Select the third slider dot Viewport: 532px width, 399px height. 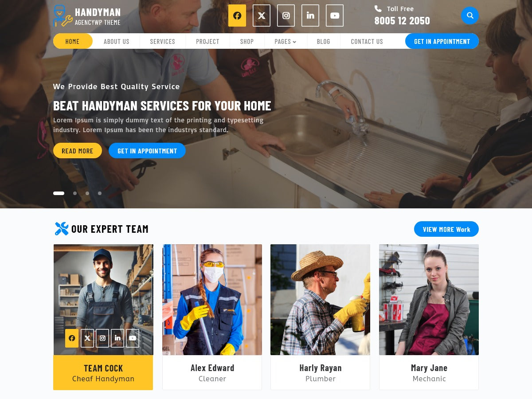coord(87,193)
